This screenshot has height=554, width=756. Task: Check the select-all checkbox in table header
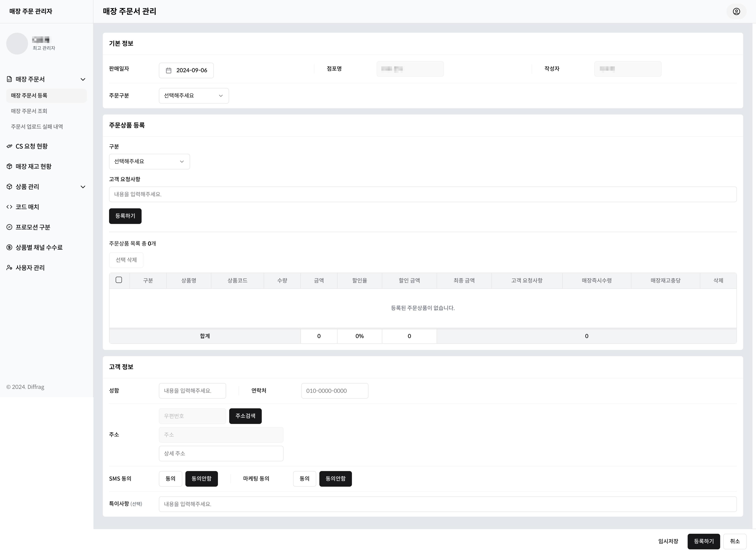(x=119, y=280)
